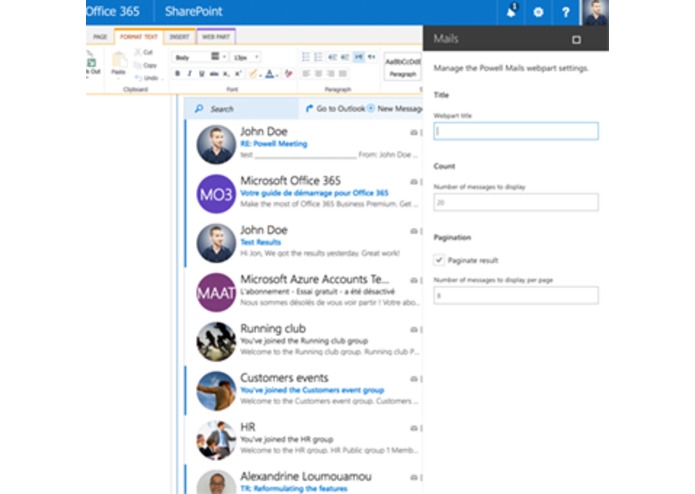Toggle italic formatting
Viewport: 695px width, 494px height.
tap(190, 74)
